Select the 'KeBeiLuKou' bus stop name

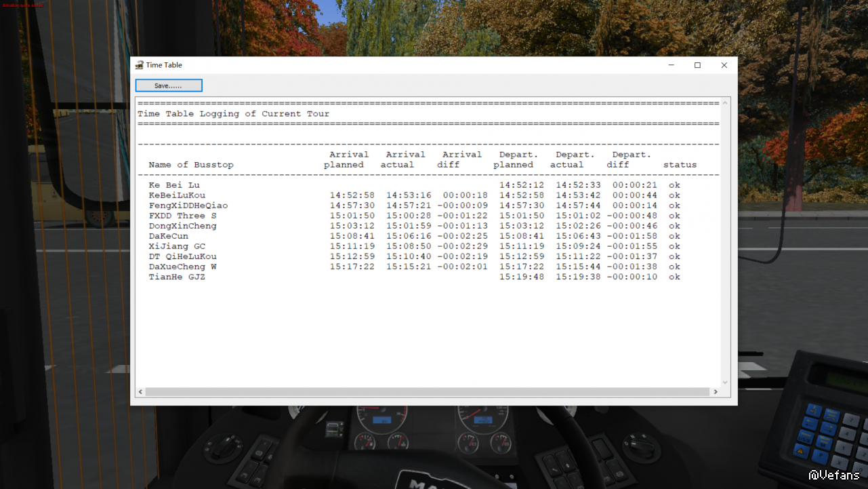tap(177, 195)
